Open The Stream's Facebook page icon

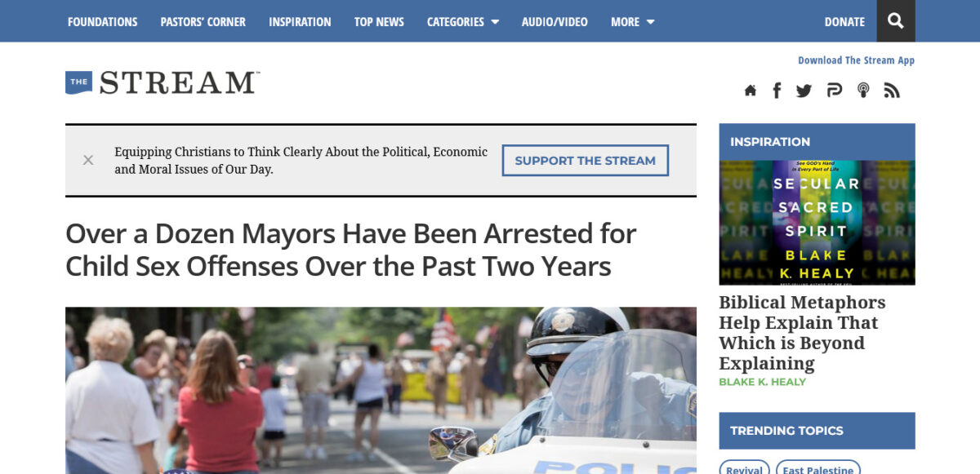[777, 91]
